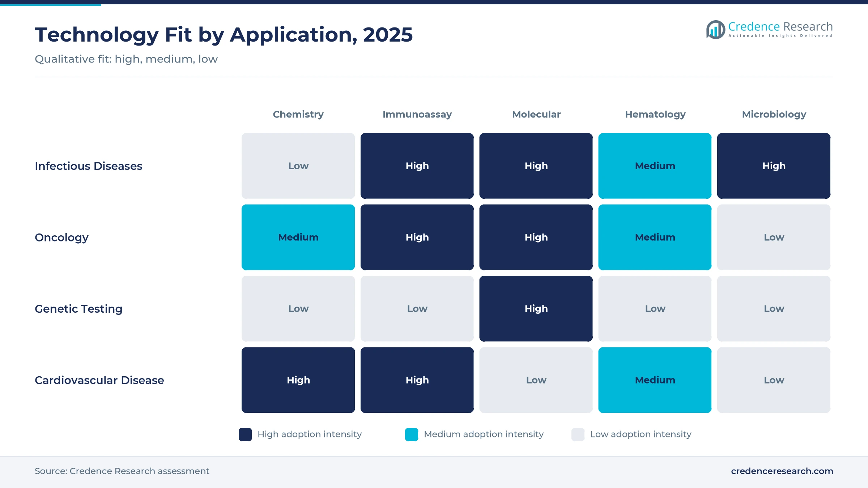The width and height of the screenshot is (868, 488).
Task: Click the Microbiology column header
Action: click(x=774, y=114)
